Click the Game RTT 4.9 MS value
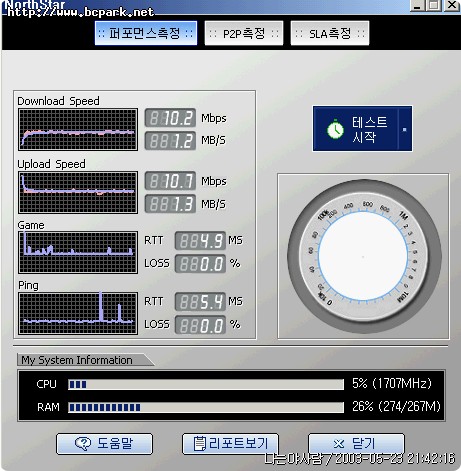461x471 pixels. pos(200,241)
